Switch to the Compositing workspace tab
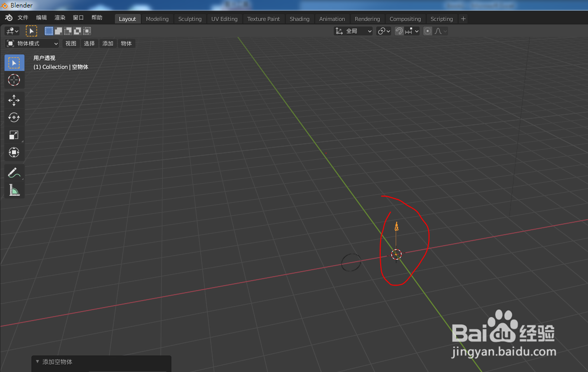 pyautogui.click(x=405, y=19)
